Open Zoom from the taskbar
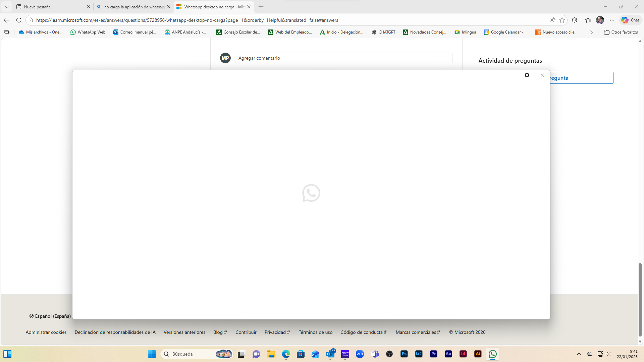This screenshot has width=644, height=362. coord(360,354)
